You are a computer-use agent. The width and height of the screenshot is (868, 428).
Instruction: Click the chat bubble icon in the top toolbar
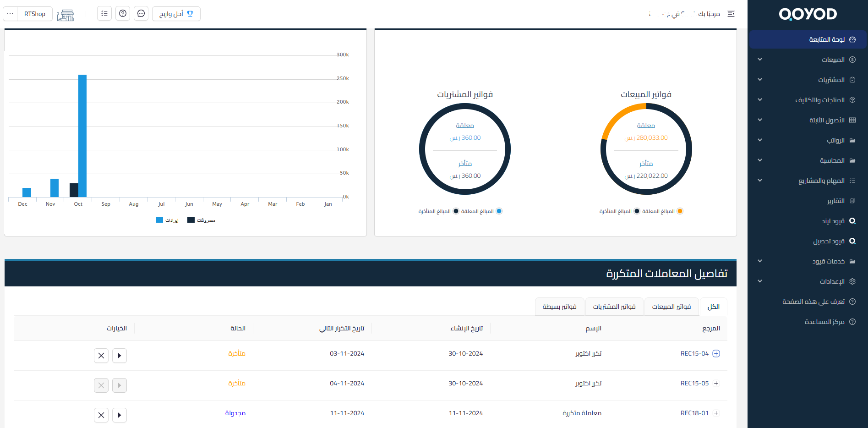click(x=141, y=13)
